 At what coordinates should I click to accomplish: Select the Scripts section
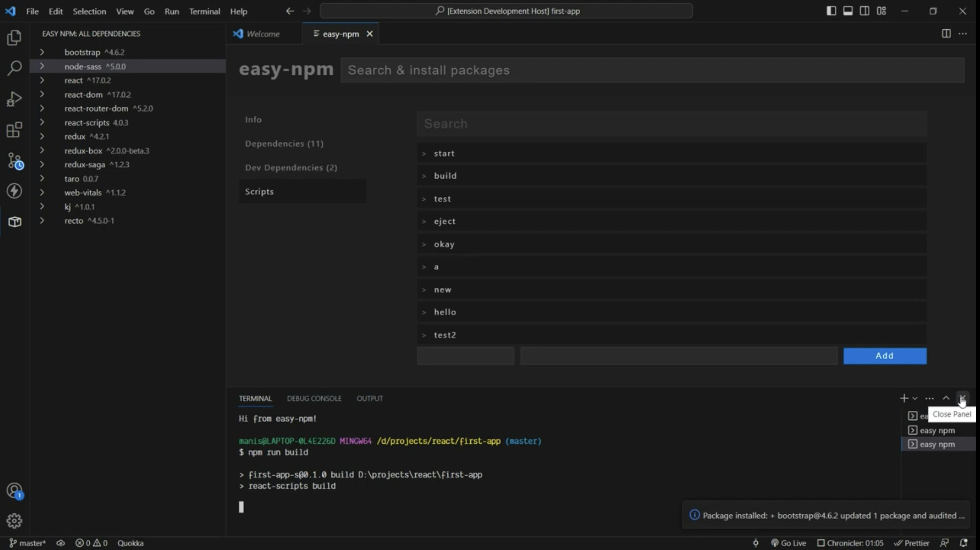coord(303,191)
